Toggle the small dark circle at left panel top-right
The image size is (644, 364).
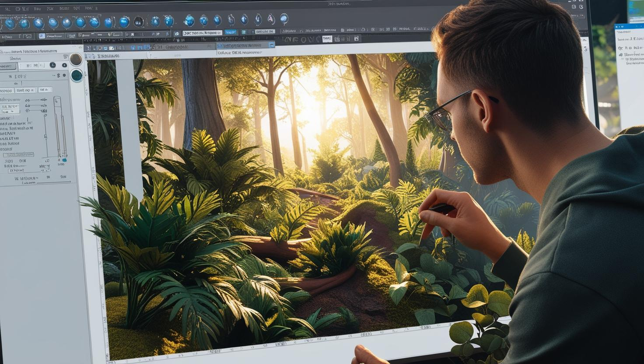pos(64,65)
